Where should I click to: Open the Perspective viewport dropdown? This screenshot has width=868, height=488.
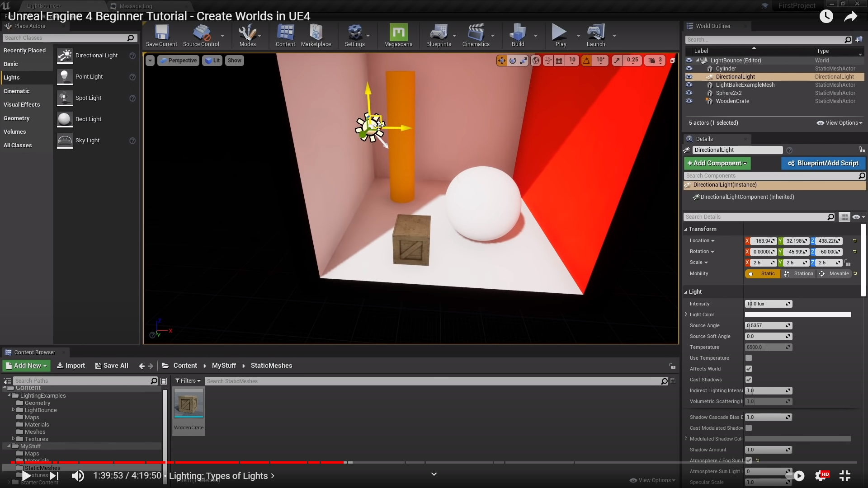tap(178, 61)
